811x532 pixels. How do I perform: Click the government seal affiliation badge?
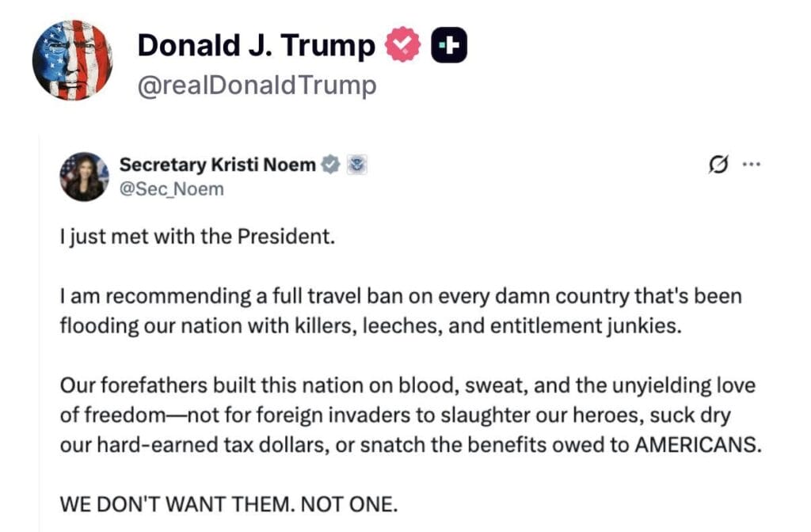(357, 165)
